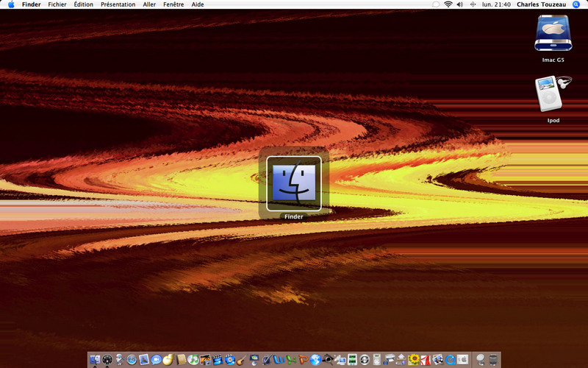This screenshot has height=368, width=588.
Task: Open the Charles Touzeau user menu
Action: tap(542, 4)
